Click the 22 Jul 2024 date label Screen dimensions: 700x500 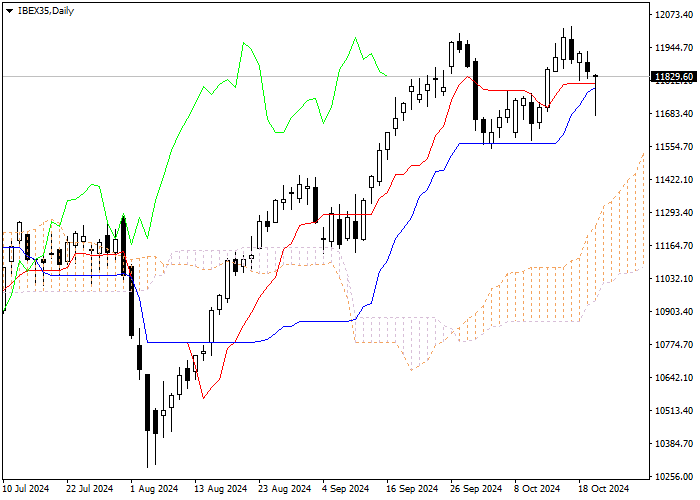pyautogui.click(x=90, y=489)
